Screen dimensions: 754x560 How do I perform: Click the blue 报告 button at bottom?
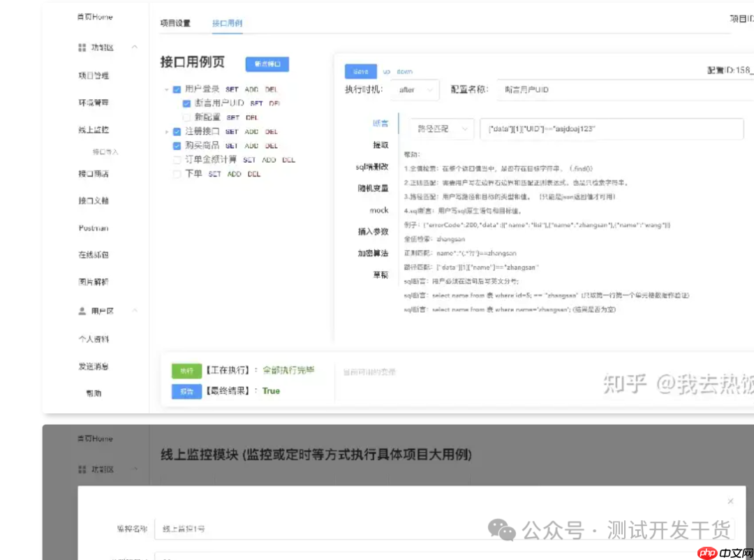186,392
